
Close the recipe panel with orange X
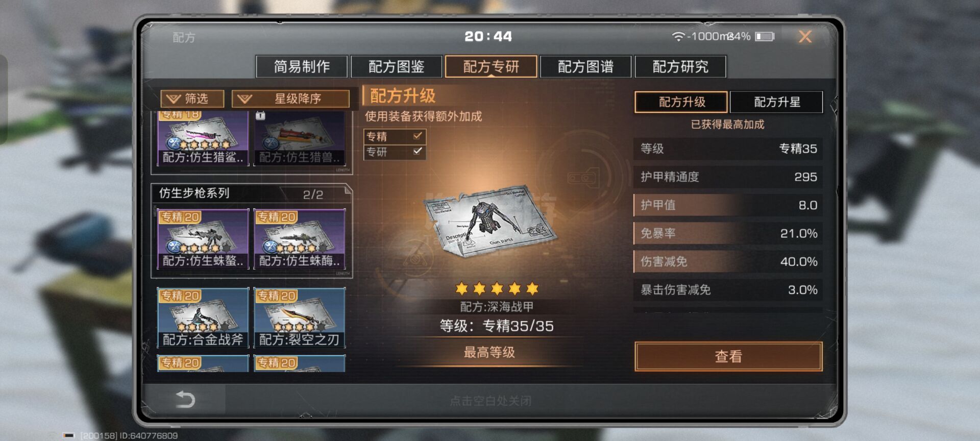805,36
